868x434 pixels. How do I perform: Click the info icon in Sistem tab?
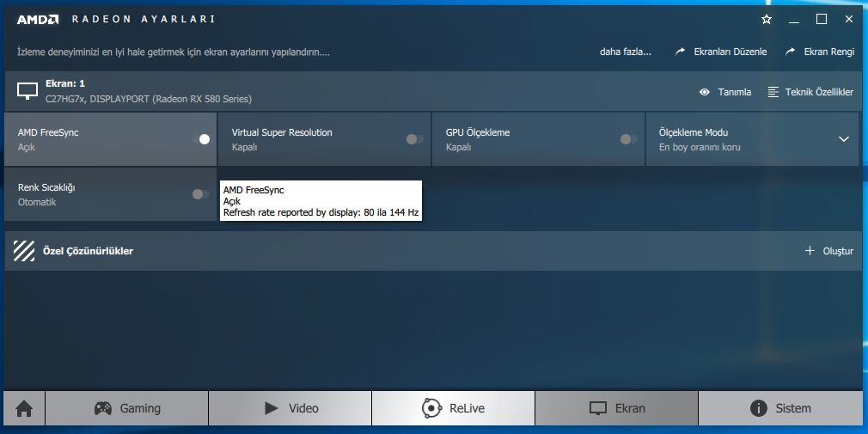coord(758,408)
